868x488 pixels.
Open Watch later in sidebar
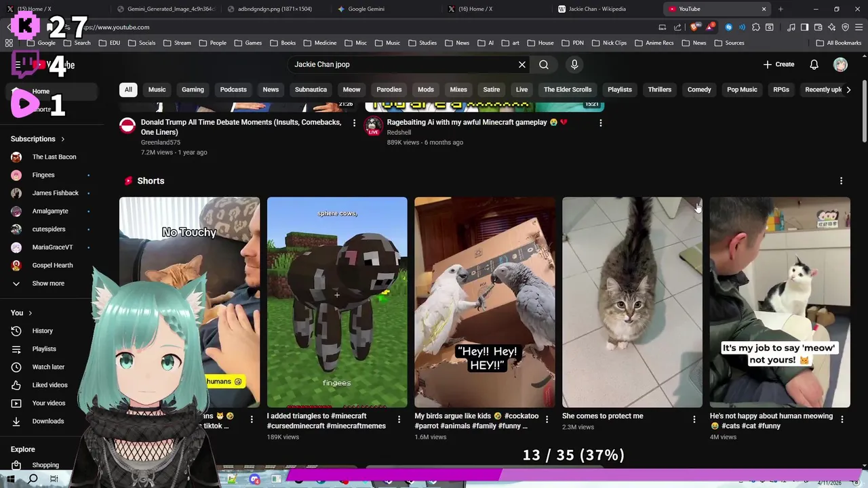(49, 367)
